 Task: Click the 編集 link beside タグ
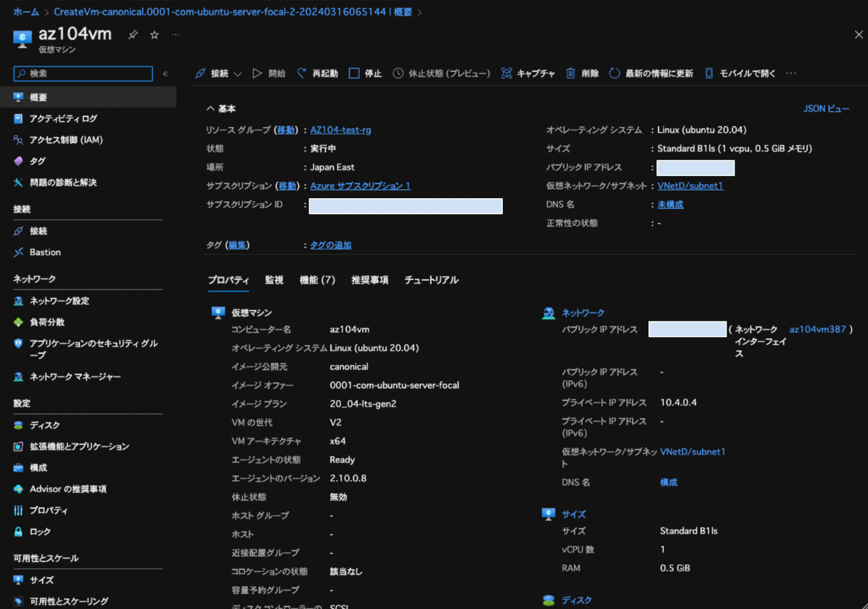click(237, 245)
